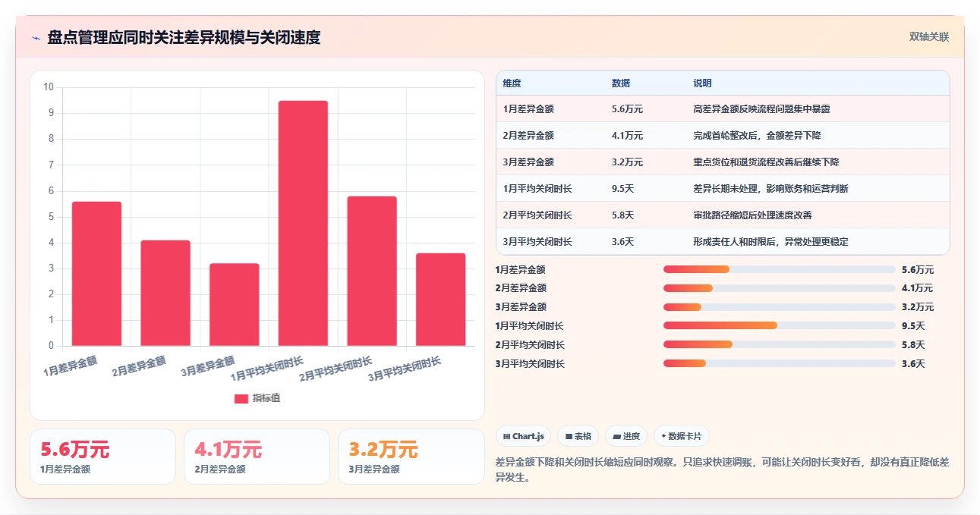This screenshot has height=515, width=980.
Task: Click the Chart.js tag chip
Action: 524,436
